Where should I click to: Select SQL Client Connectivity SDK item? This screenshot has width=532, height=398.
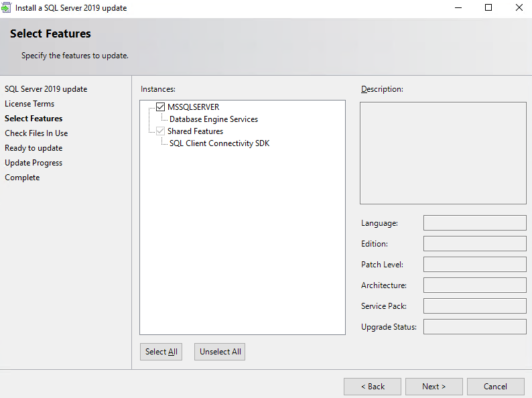pyautogui.click(x=220, y=143)
